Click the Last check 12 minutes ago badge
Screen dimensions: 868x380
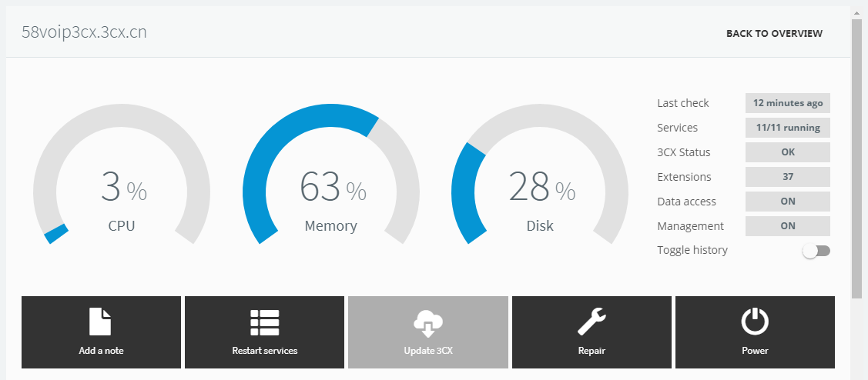pos(788,103)
